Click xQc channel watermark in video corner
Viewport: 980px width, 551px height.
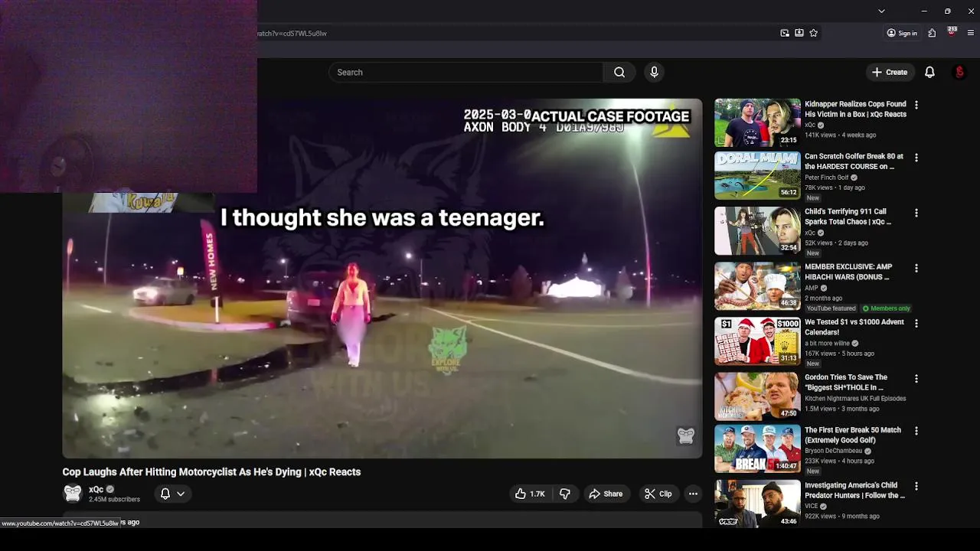[x=685, y=435]
